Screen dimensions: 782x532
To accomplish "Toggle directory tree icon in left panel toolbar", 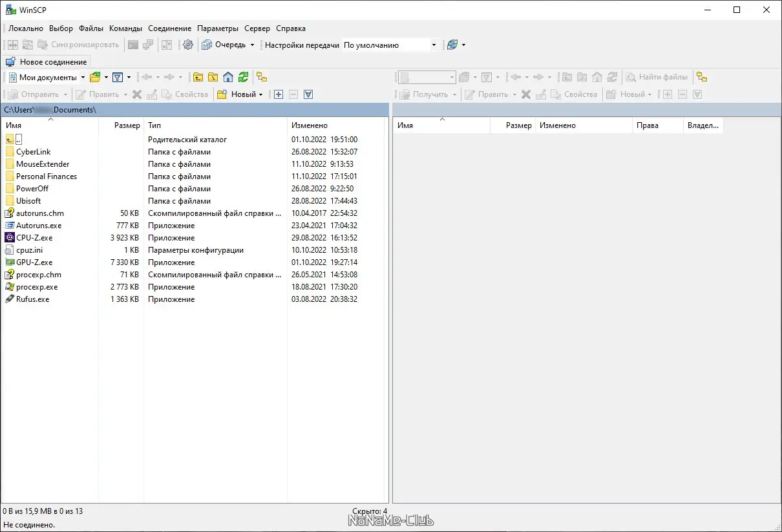I will pyautogui.click(x=262, y=77).
